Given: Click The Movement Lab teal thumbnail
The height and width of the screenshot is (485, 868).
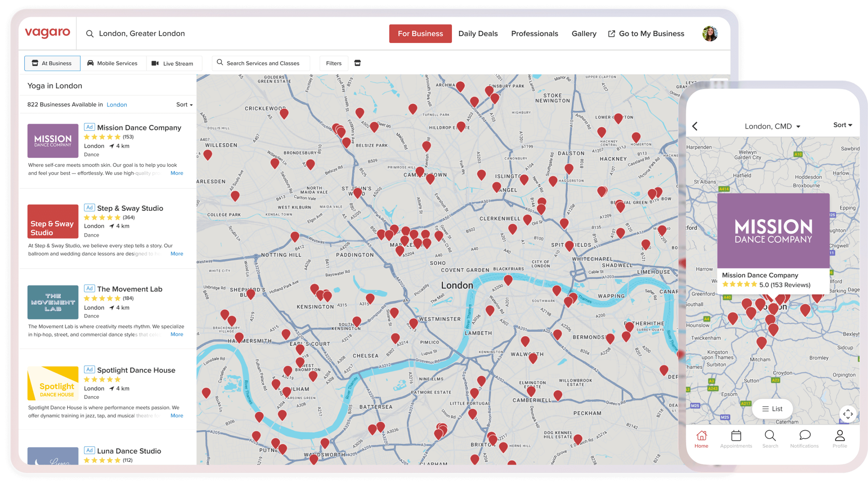Looking at the screenshot, I should [x=53, y=302].
